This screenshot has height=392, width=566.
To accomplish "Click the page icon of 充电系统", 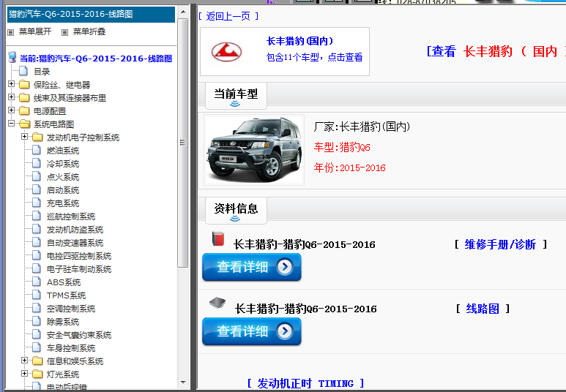I will [x=37, y=203].
